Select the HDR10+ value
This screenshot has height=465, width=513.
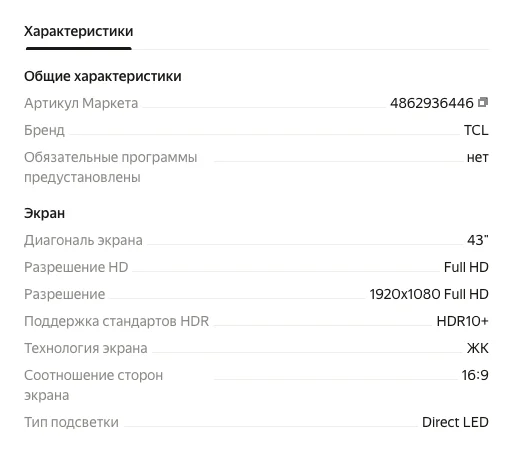462,321
